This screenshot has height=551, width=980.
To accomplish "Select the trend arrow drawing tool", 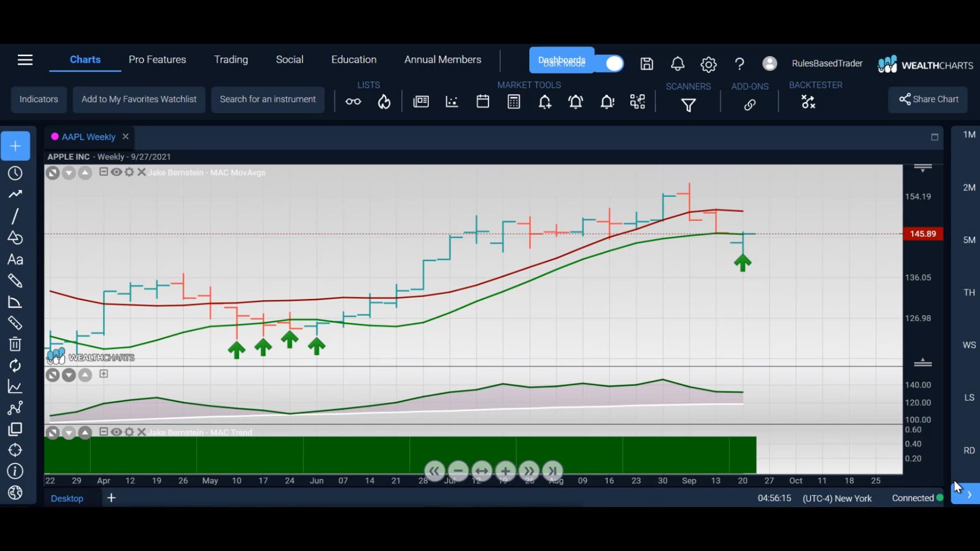I will pyautogui.click(x=15, y=194).
